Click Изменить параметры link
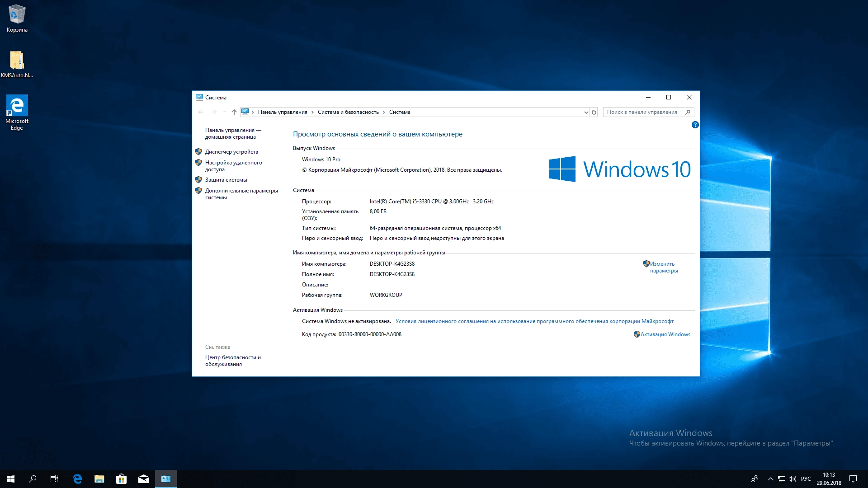 (x=664, y=267)
